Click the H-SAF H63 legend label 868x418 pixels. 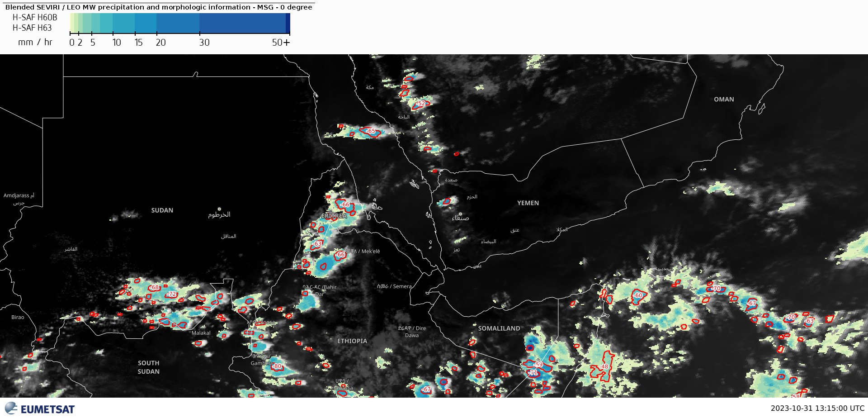click(x=32, y=28)
